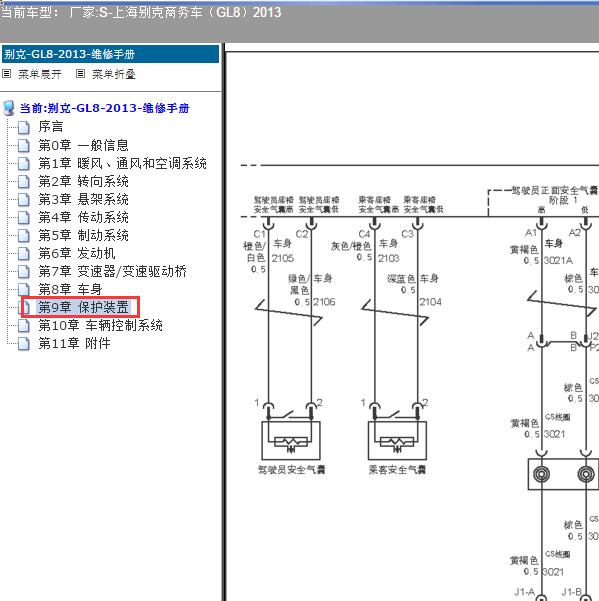The height and width of the screenshot is (601, 599).
Task: Click the 别克-GL8-2013-维修手册 blue panel header
Action: [x=110, y=54]
